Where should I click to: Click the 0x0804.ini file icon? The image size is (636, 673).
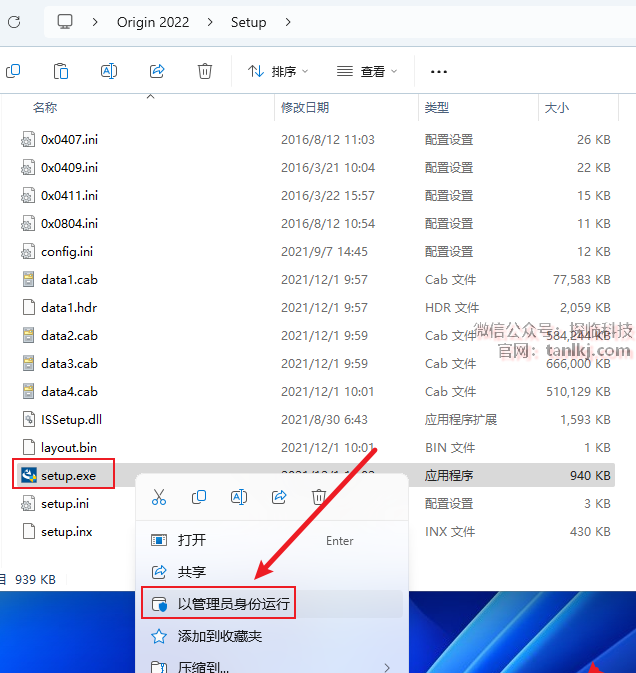pos(28,224)
